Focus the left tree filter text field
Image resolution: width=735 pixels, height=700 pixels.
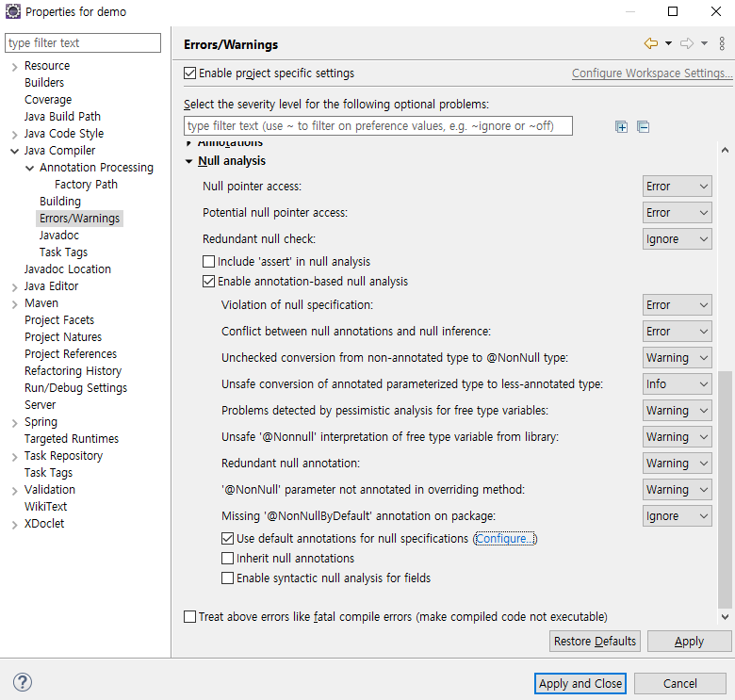pyautogui.click(x=83, y=42)
